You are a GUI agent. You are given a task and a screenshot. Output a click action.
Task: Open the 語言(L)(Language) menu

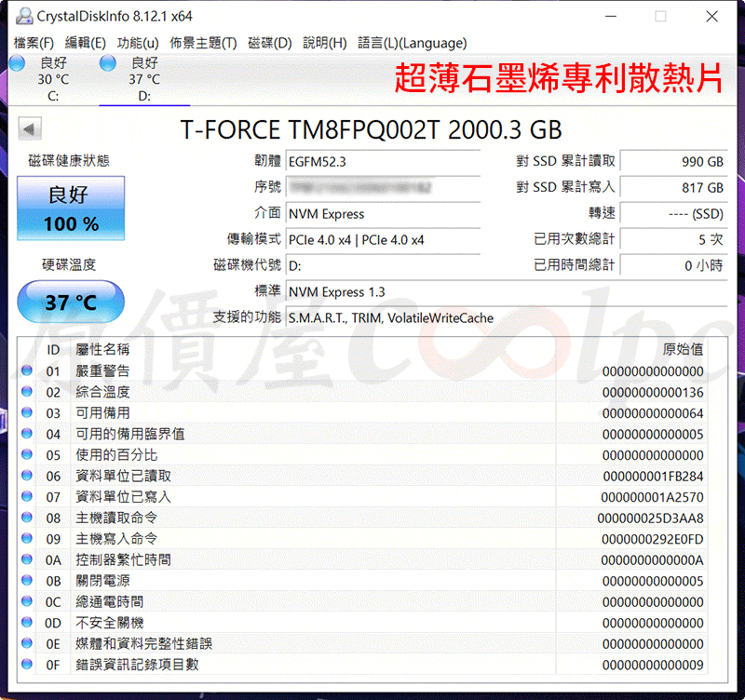413,43
